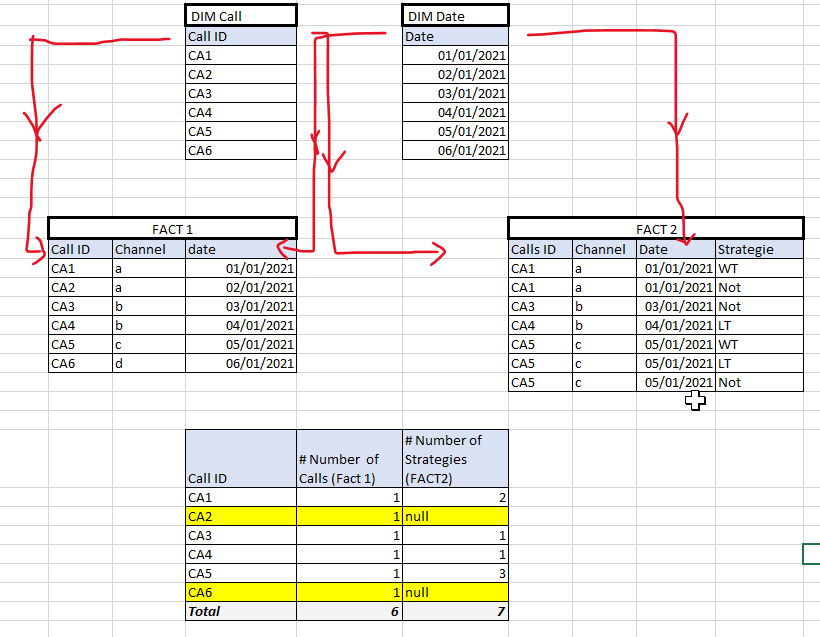Viewport: 820px width, 637px height.
Task: Select 02/01/2021 in the DIM Date table
Action: [x=455, y=74]
